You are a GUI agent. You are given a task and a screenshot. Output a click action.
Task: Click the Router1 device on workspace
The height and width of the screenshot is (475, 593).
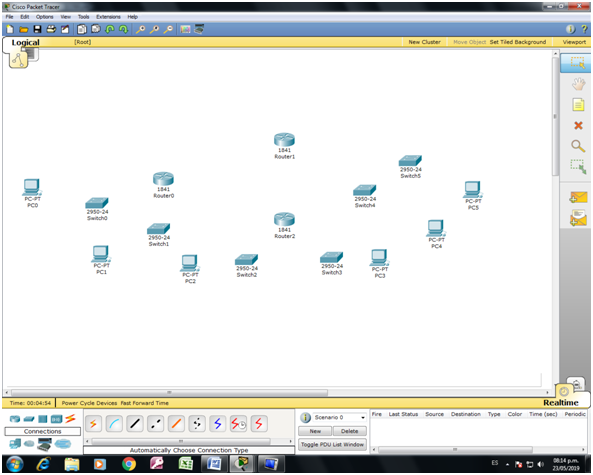(284, 146)
